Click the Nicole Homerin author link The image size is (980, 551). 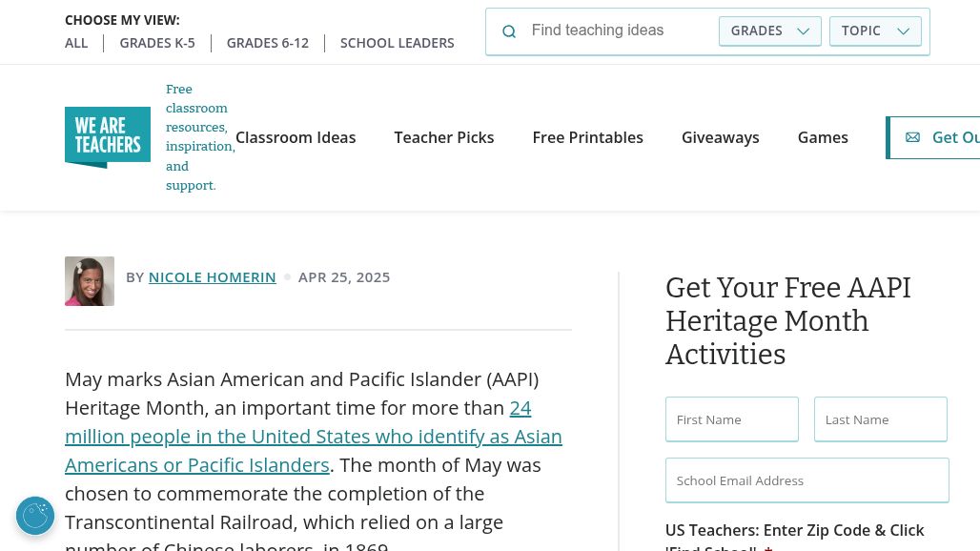(x=212, y=277)
